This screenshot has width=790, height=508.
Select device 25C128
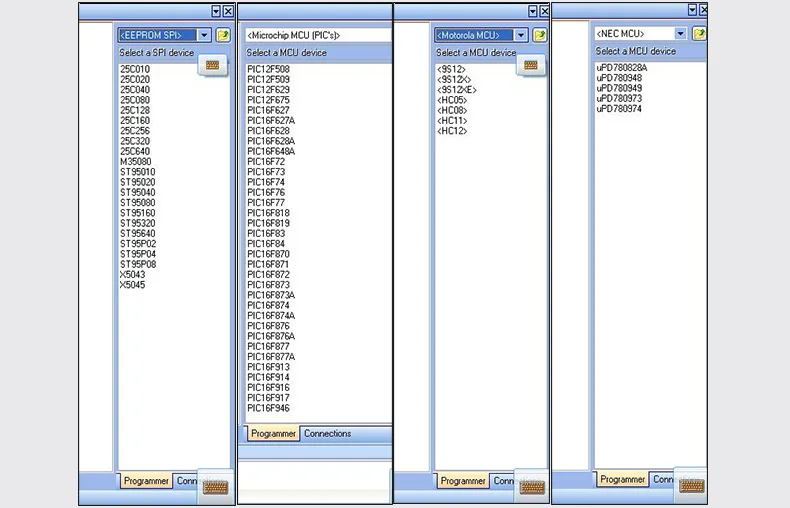tap(135, 110)
